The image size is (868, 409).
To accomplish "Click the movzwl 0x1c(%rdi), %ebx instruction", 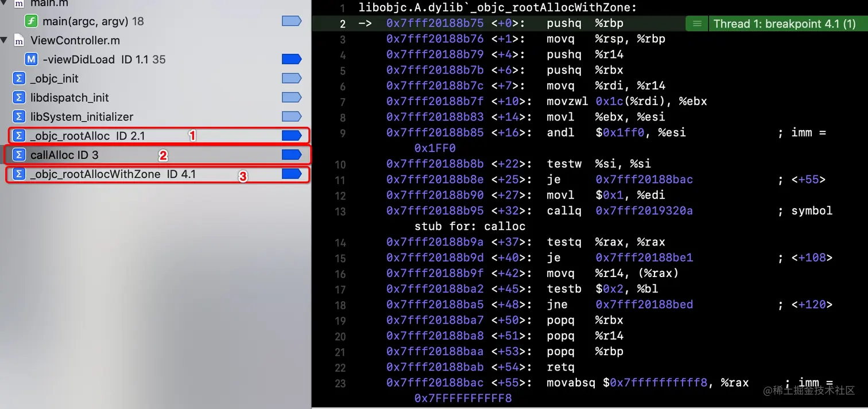I will [x=626, y=102].
